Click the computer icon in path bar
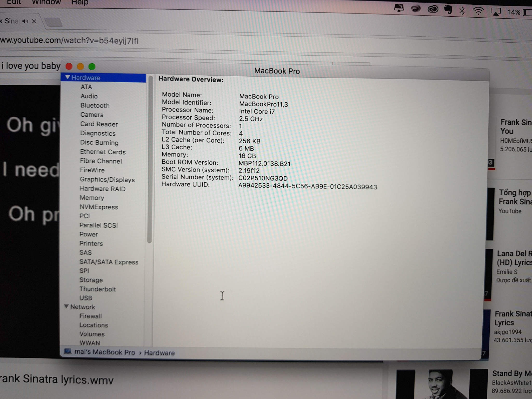The width and height of the screenshot is (532, 399). pyautogui.click(x=68, y=351)
